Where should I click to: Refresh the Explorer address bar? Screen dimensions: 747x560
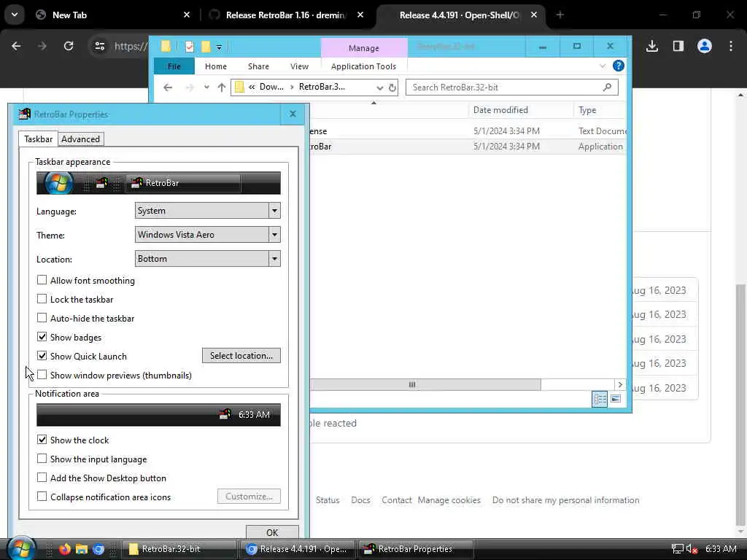point(392,87)
